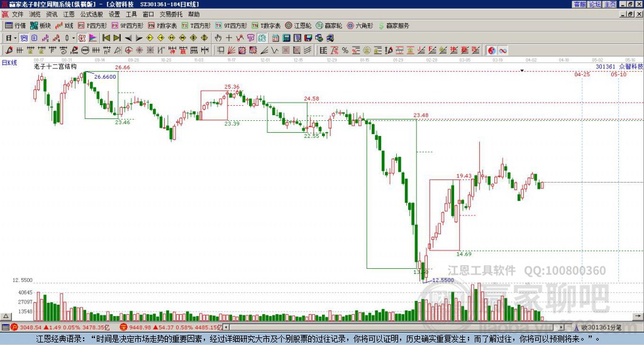The width and height of the screenshot is (644, 345).
Task: Click the black left arrow icon
Action: 128,38
